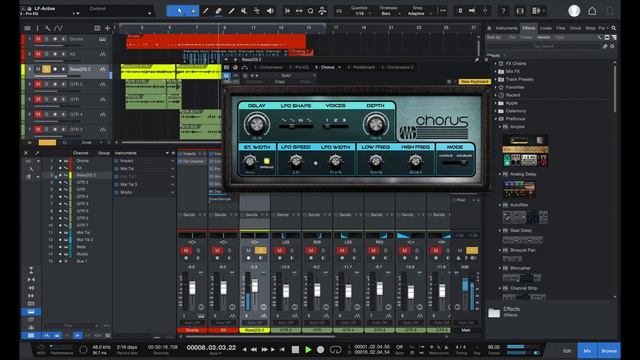This screenshot has height=360, width=640.
Task: Select the 4 - Pedalboard insert tab
Action: 361,67
